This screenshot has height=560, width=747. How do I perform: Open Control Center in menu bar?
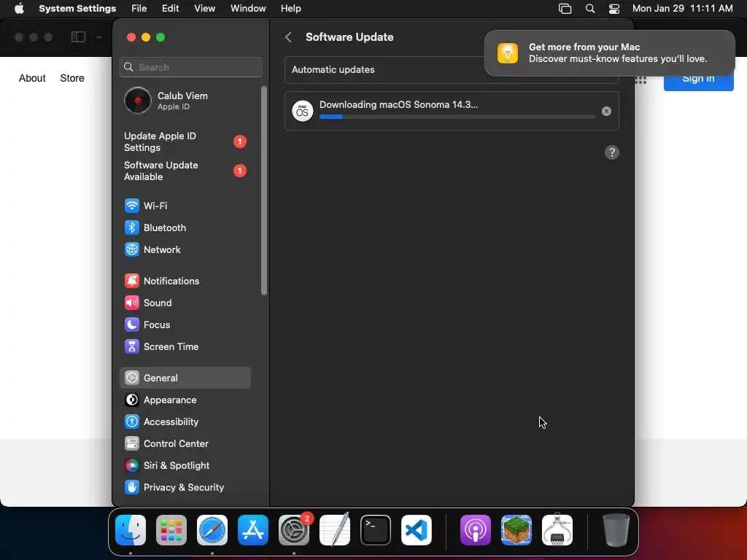614,9
